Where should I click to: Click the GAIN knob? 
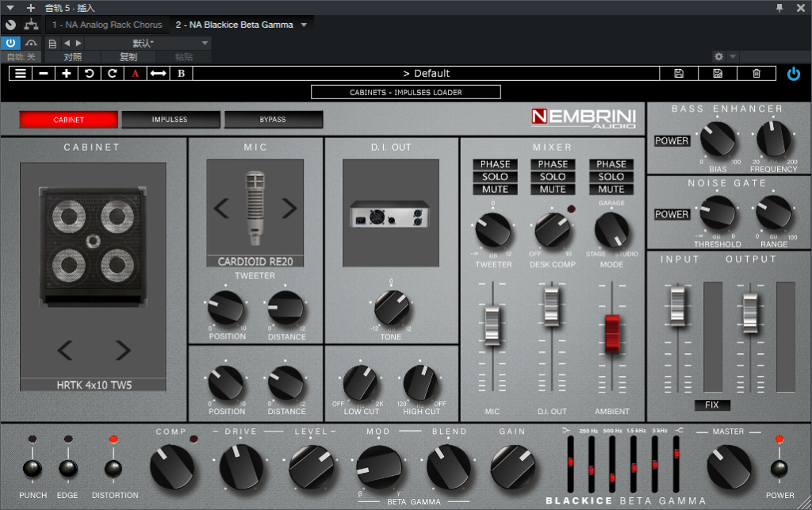click(x=513, y=467)
